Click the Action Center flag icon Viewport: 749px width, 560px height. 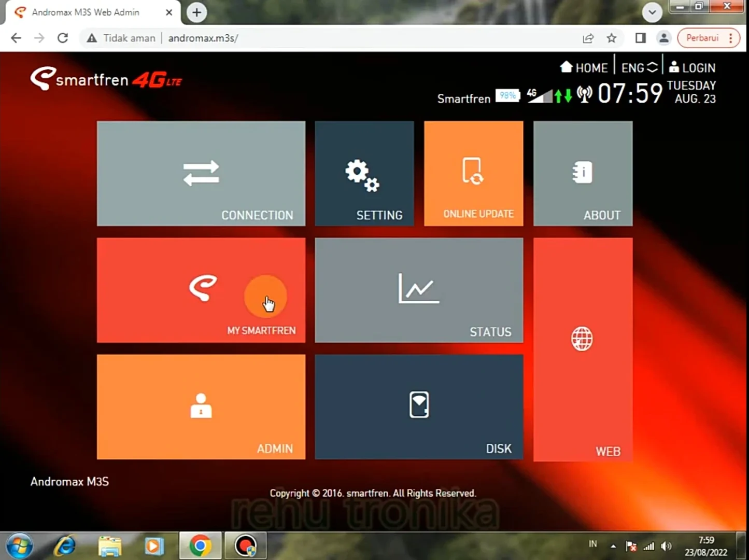(631, 546)
